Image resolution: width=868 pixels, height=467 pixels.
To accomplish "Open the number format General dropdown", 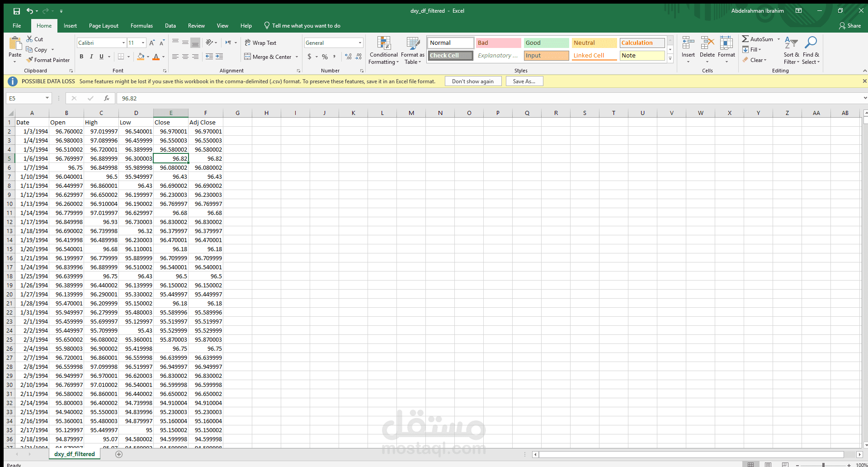I will 360,43.
